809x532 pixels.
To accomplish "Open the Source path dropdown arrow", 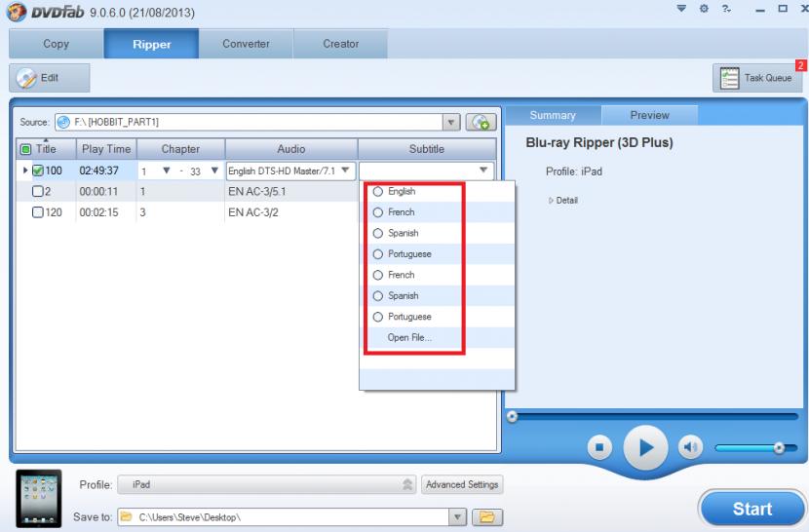I will point(451,123).
